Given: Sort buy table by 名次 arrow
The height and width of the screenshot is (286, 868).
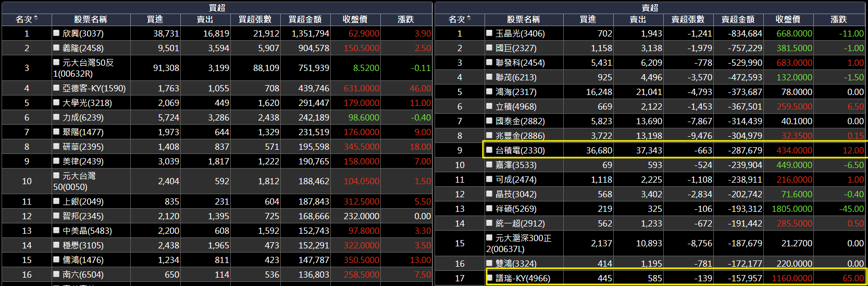Looking at the screenshot, I should tap(35, 18).
